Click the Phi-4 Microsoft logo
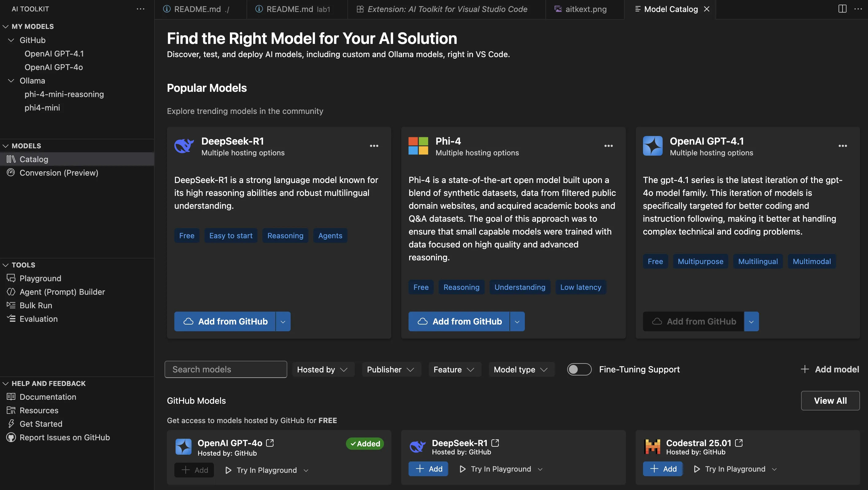The image size is (868, 490). [418, 146]
